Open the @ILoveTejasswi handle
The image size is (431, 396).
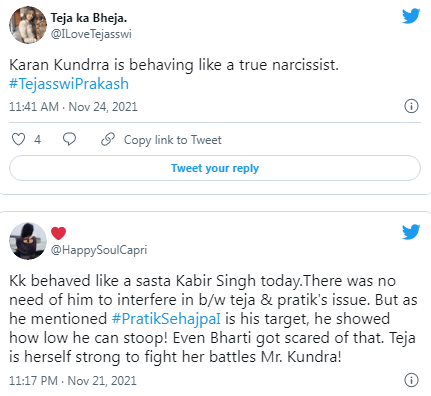point(91,34)
